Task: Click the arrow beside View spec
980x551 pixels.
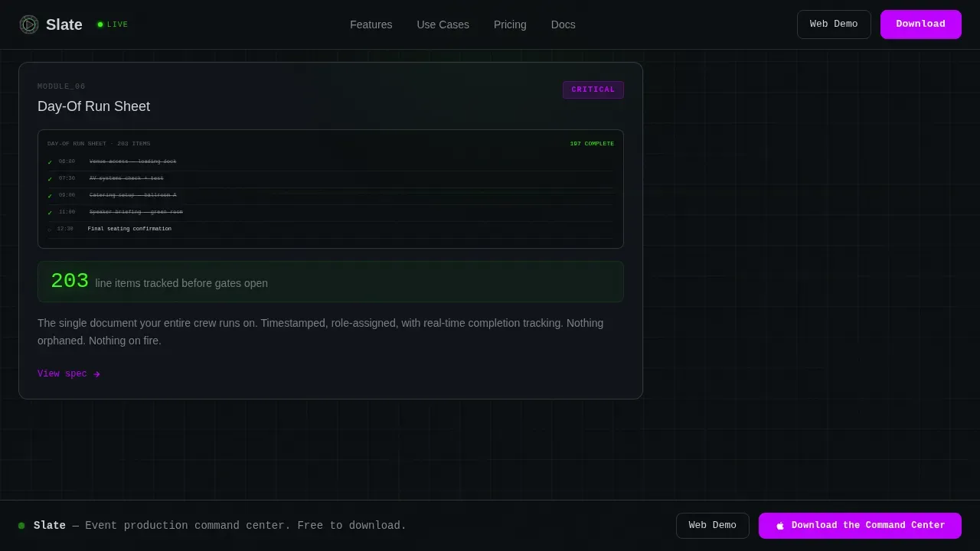Action: [x=96, y=374]
